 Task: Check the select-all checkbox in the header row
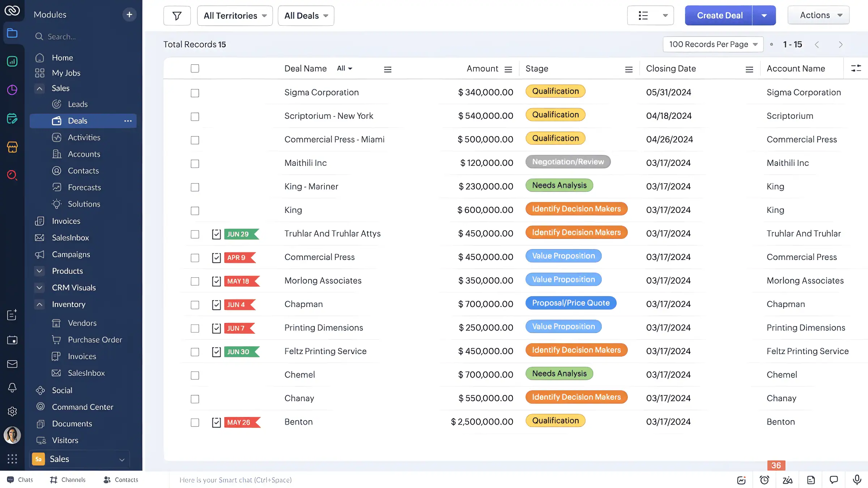(195, 68)
